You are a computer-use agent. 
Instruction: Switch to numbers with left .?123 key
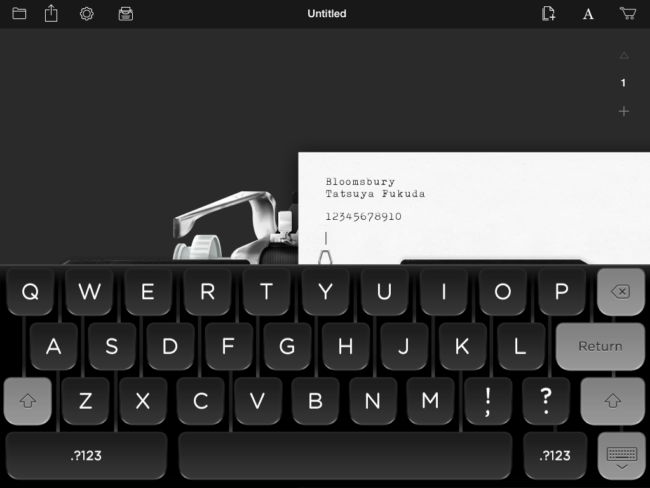[86, 456]
